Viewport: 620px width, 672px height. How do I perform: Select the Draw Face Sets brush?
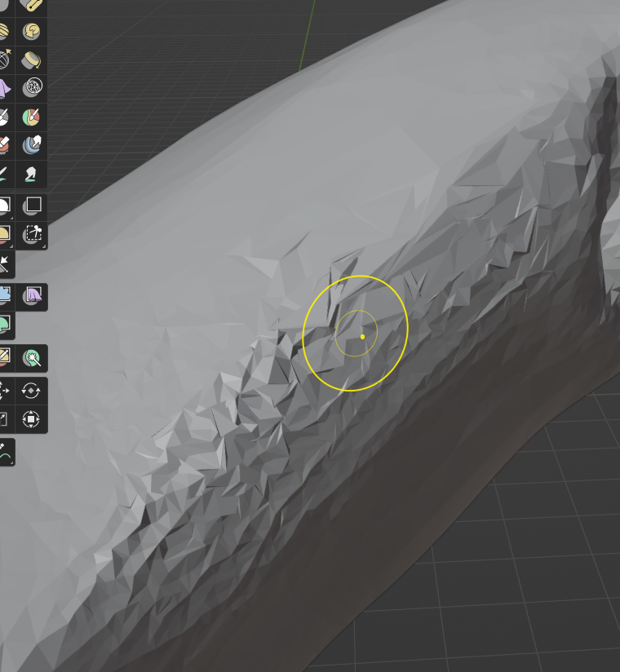click(31, 117)
